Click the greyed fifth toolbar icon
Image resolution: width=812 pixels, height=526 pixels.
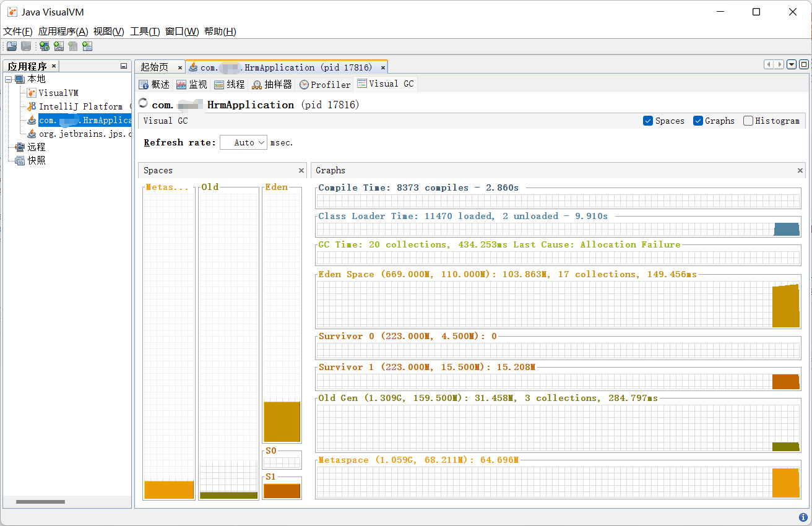[x=73, y=46]
